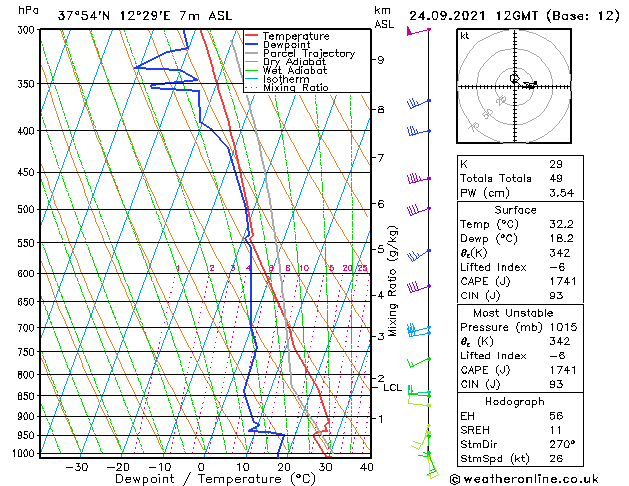Click the 9 km altitude tick label

pyautogui.click(x=381, y=60)
